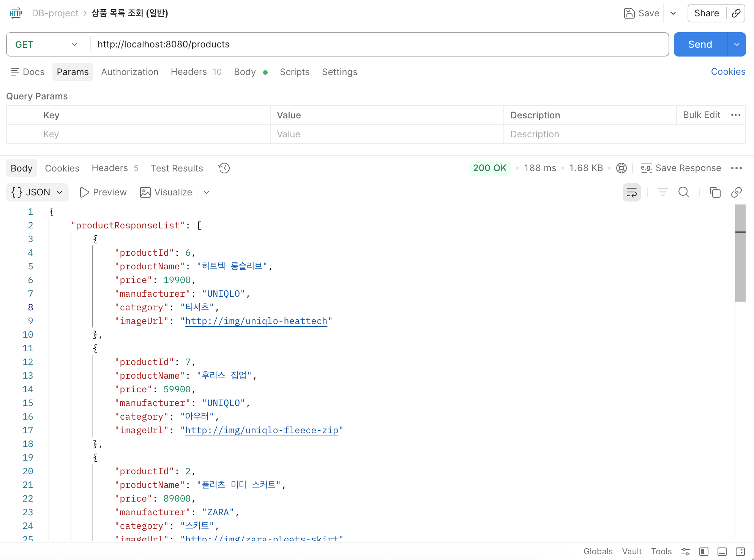
Task: Click the response link icon
Action: pyautogui.click(x=737, y=192)
